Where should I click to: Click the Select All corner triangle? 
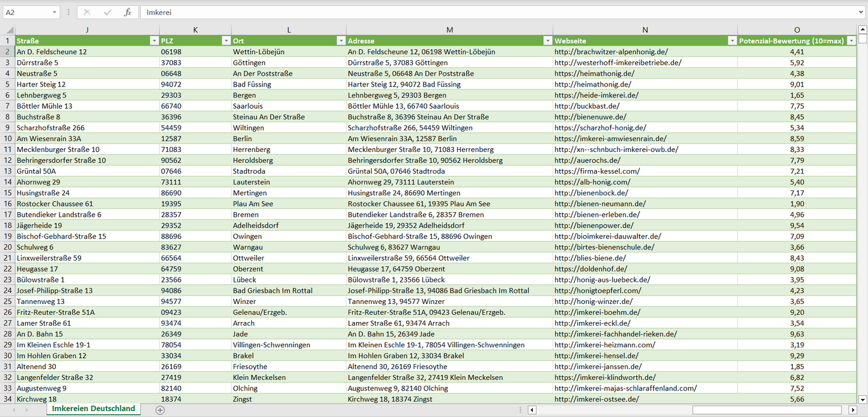click(8, 30)
